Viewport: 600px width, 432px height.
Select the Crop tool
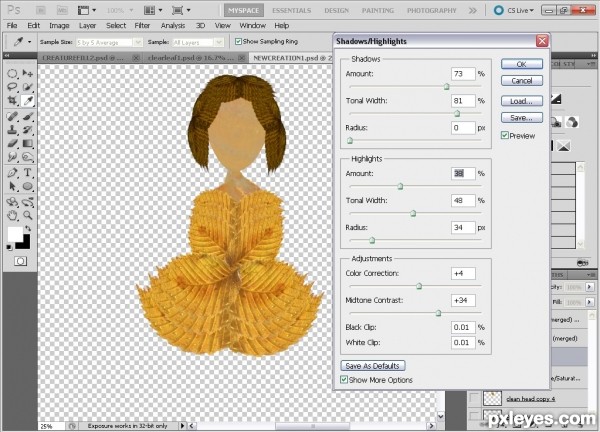pyautogui.click(x=12, y=101)
